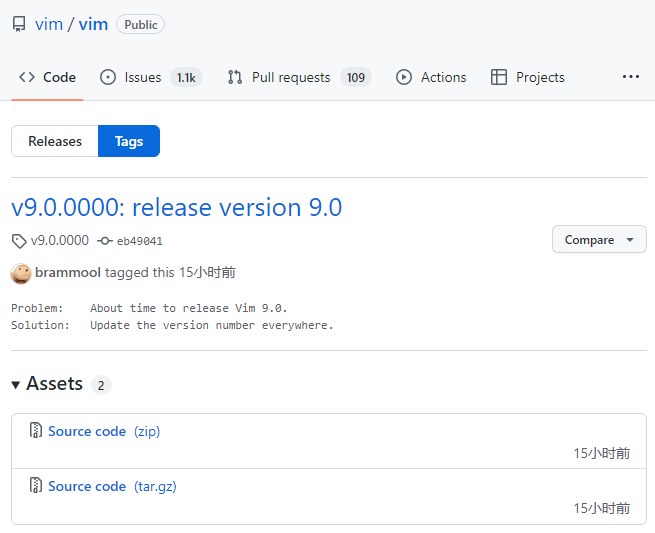Open the more options ellipsis menu
The width and height of the screenshot is (655, 533).
(630, 77)
